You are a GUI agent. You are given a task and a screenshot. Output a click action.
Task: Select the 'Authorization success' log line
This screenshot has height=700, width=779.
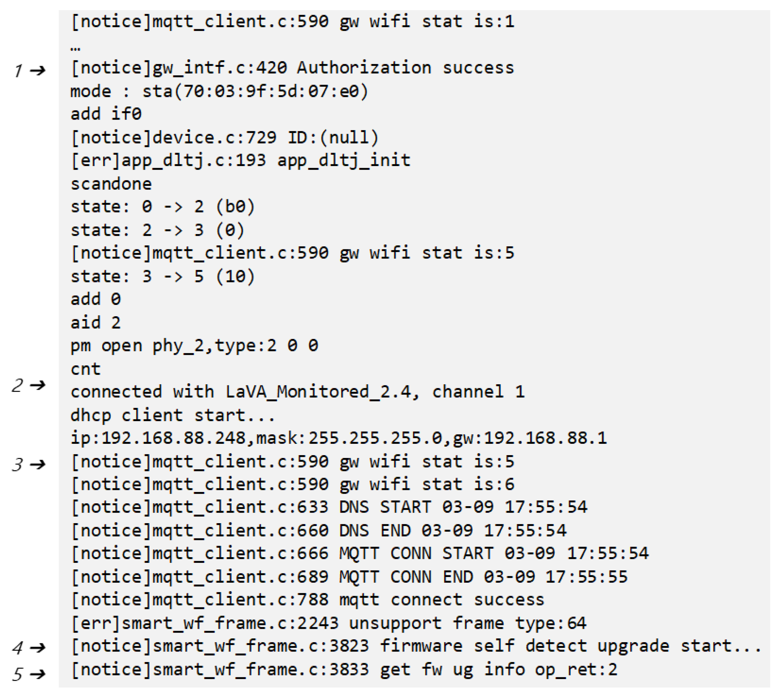pos(292,68)
